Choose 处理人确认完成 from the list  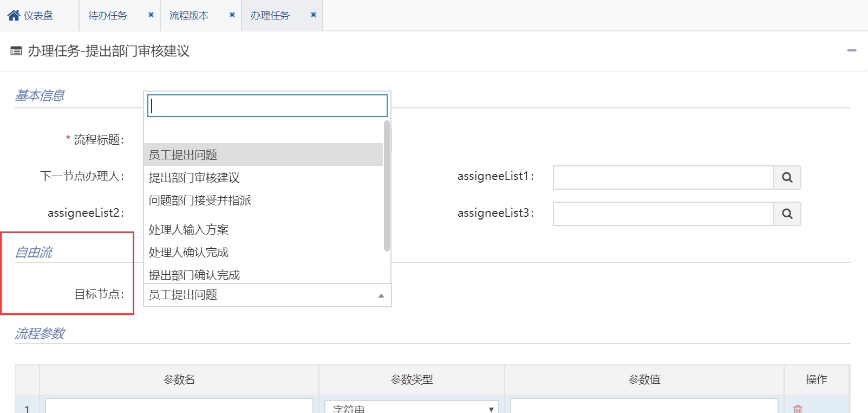click(263, 252)
